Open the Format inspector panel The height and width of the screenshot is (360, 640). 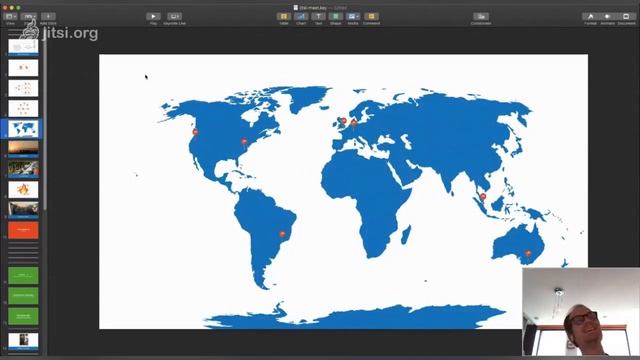(590, 16)
